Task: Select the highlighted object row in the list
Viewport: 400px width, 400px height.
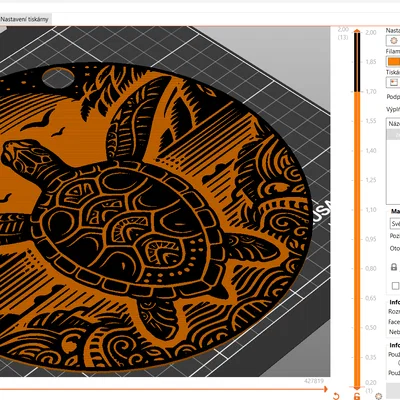Action: [393, 135]
